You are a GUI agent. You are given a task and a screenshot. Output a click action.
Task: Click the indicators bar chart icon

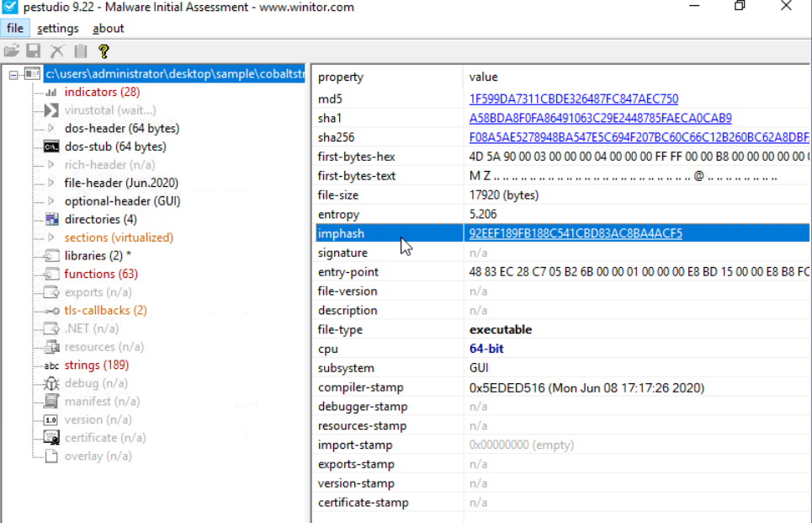click(x=51, y=92)
